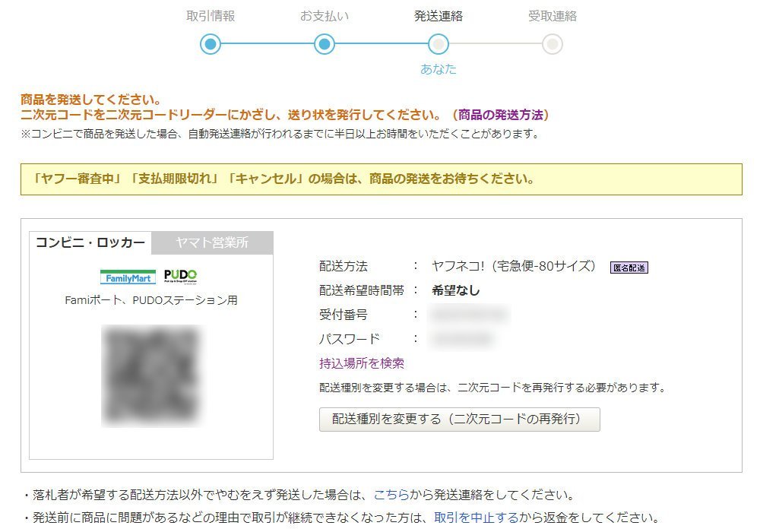Click the お支払い progress step circle
760x532 pixels.
(x=325, y=44)
